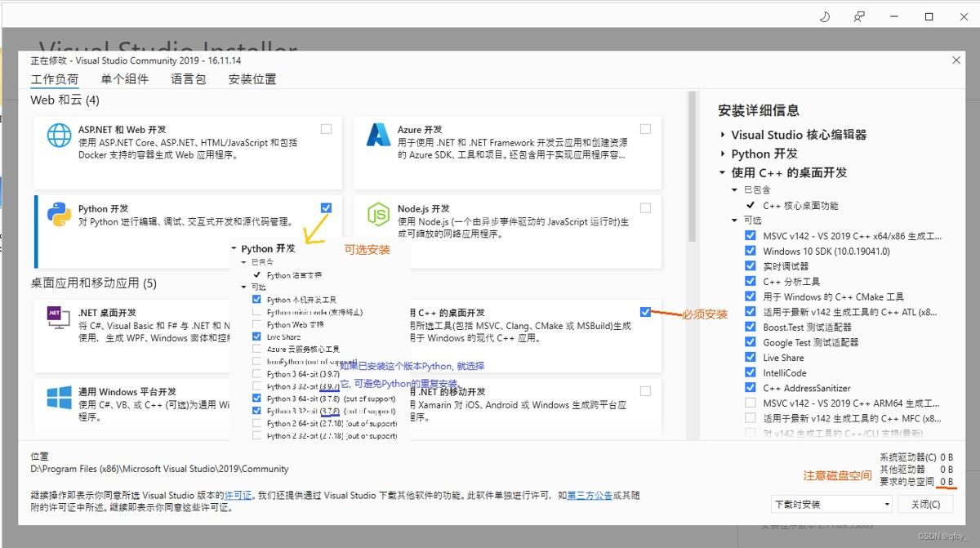The width and height of the screenshot is (980, 548).
Task: Check the ASP.NET 和 Web 开发 workload
Action: coord(327,129)
